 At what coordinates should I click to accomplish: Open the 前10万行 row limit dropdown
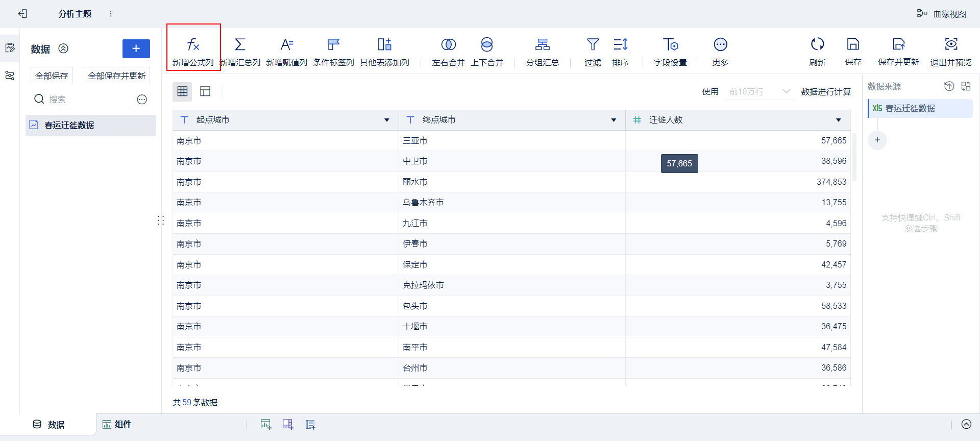click(759, 92)
